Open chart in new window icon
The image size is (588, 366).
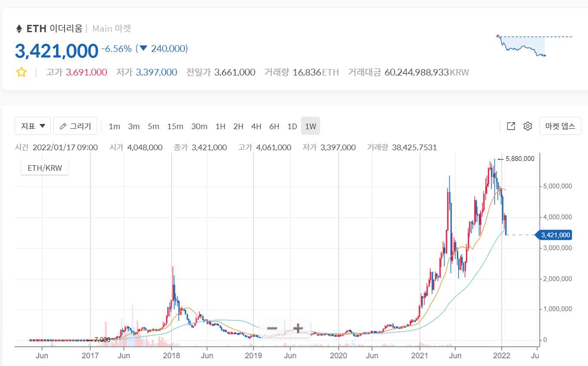point(511,126)
